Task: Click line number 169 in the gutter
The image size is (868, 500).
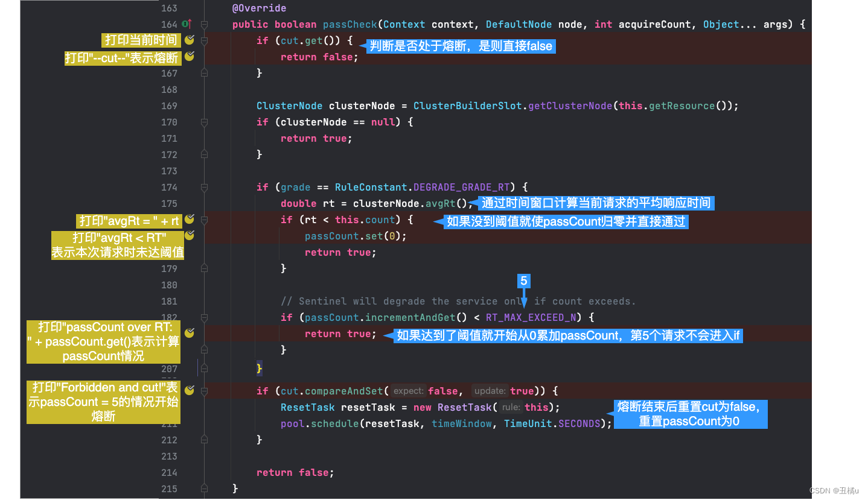Action: click(169, 106)
